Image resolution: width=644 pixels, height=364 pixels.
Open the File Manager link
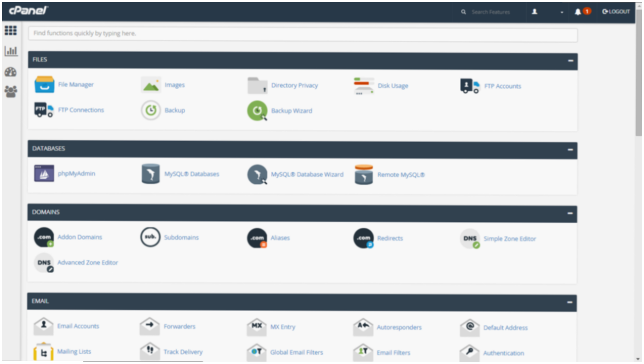[76, 84]
